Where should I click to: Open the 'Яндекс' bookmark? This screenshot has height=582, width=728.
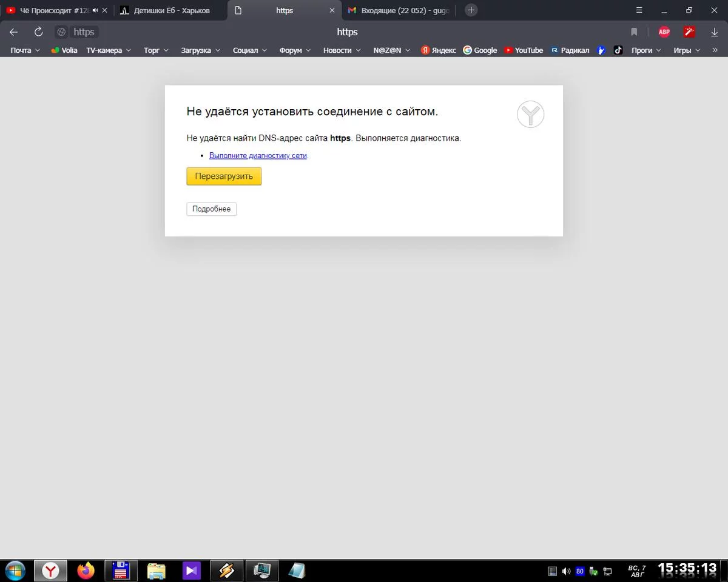tap(439, 50)
